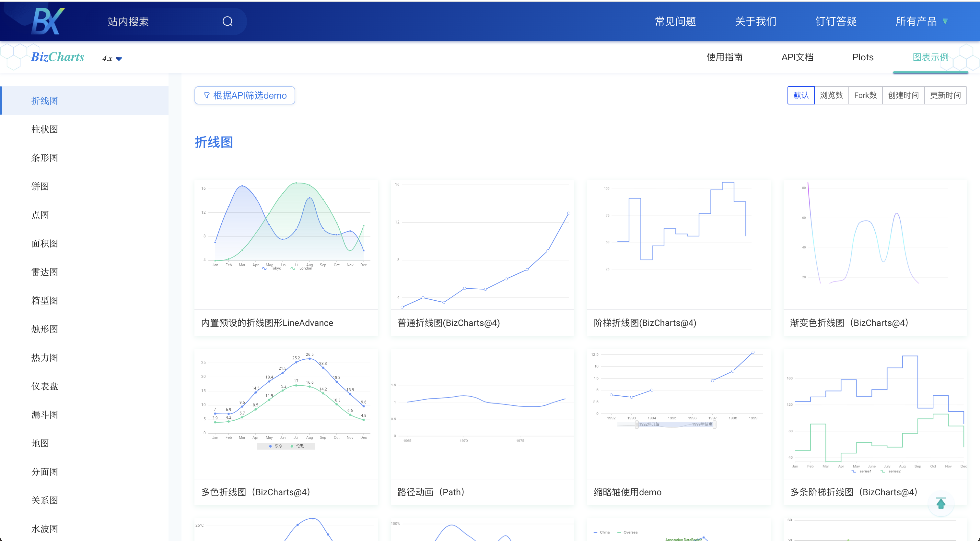
Task: Toggle the 东京 legend item
Action: [x=276, y=446]
